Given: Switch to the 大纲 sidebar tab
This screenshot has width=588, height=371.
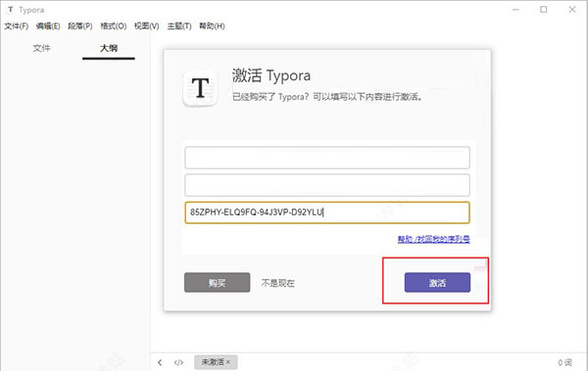Looking at the screenshot, I should coord(109,48).
